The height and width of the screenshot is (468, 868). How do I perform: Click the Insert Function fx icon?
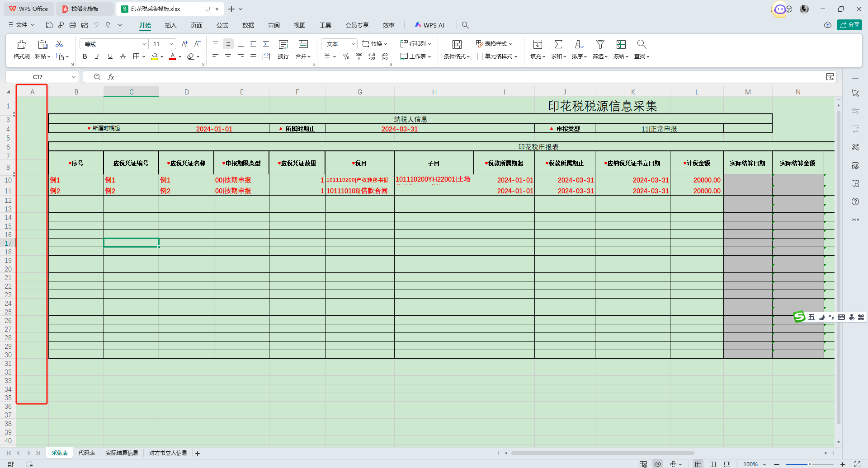click(x=111, y=77)
